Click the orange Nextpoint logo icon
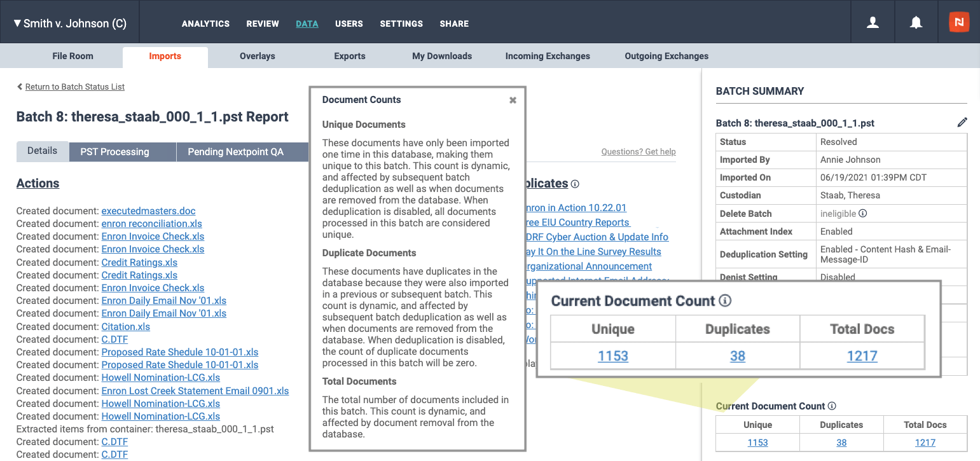 958,22
